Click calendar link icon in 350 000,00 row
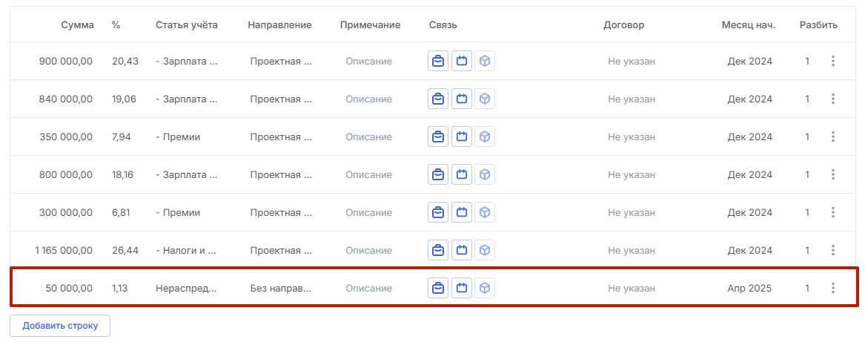Viewport: 868px width, 345px height. coord(462,137)
